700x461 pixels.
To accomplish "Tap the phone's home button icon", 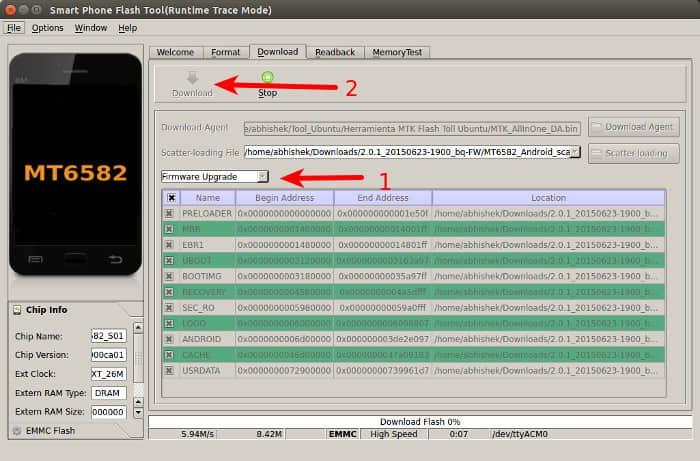I will [x=75, y=262].
